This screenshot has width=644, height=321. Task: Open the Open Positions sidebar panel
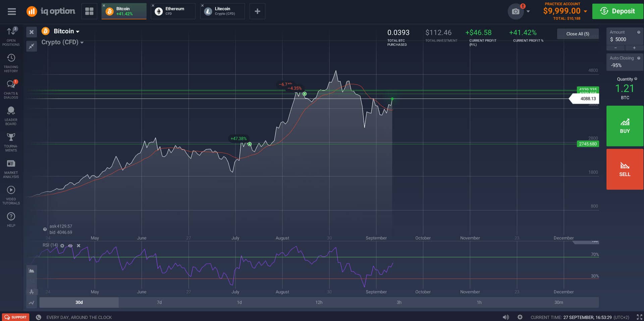click(x=11, y=37)
